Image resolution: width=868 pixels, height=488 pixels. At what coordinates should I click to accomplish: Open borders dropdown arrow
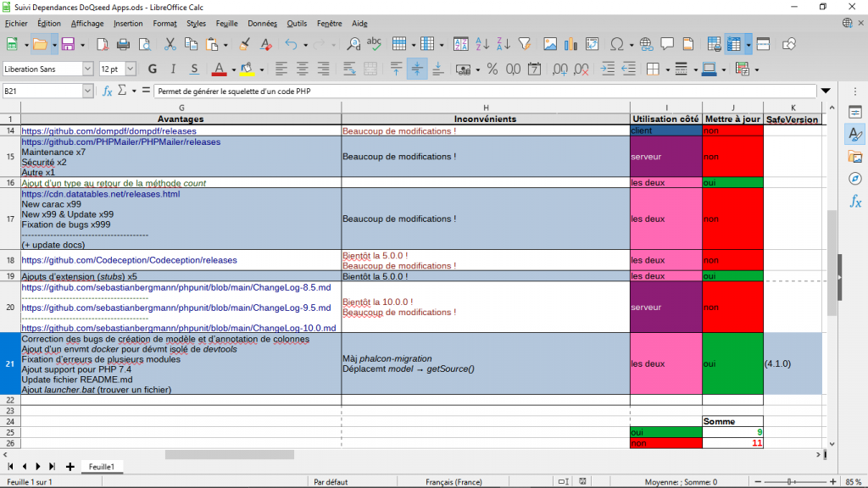(x=667, y=69)
